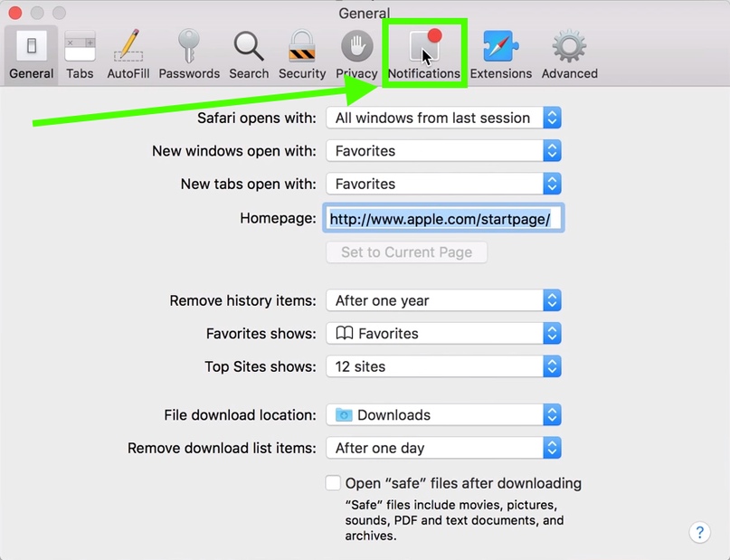Open the help question mark button
Viewport: 730px width, 560px height.
(699, 532)
